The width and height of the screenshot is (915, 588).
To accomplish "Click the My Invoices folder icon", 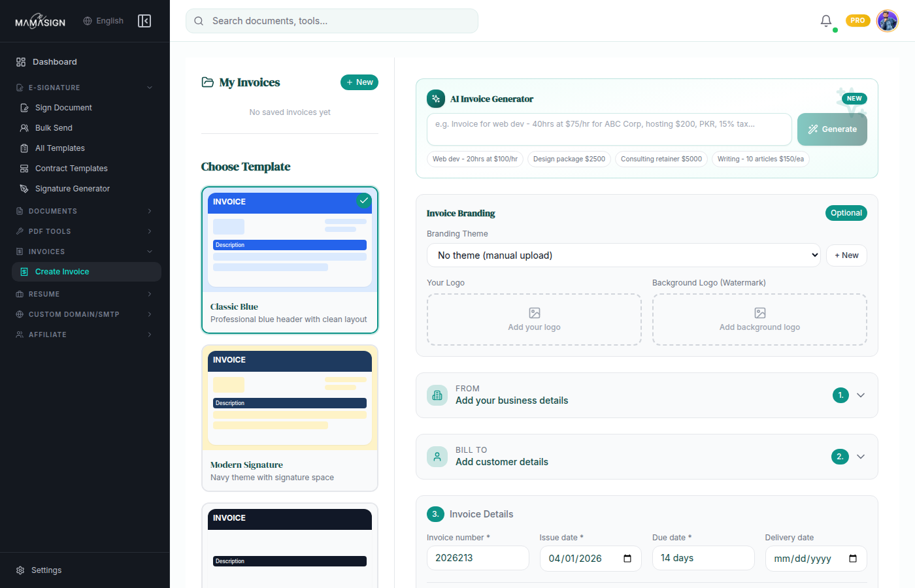I will (208, 82).
